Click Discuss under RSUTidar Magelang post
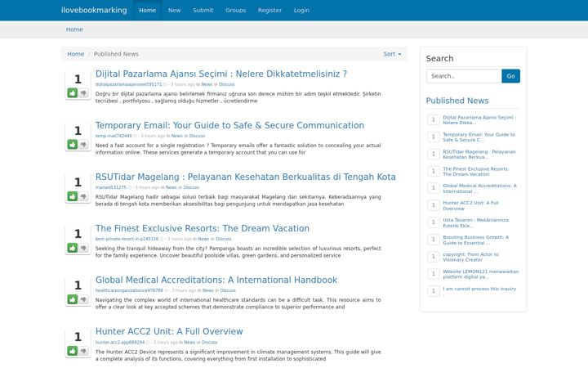This screenshot has width=588, height=368. [x=191, y=187]
